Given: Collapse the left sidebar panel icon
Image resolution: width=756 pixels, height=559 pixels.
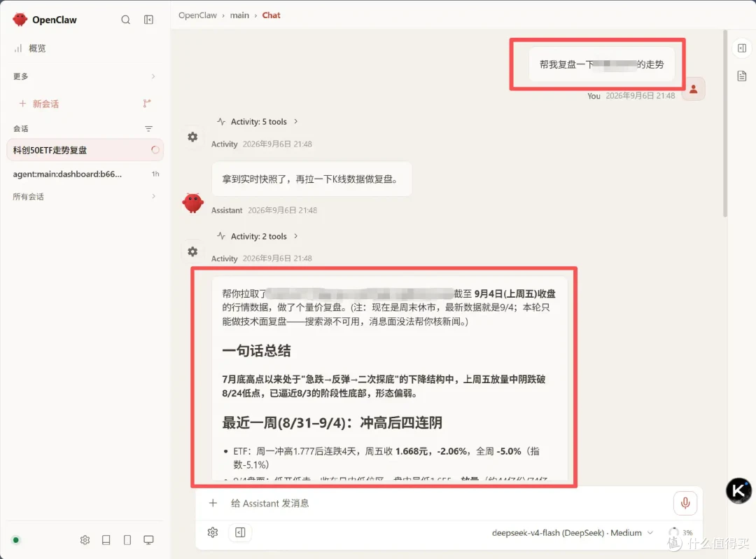Looking at the screenshot, I should coord(148,20).
